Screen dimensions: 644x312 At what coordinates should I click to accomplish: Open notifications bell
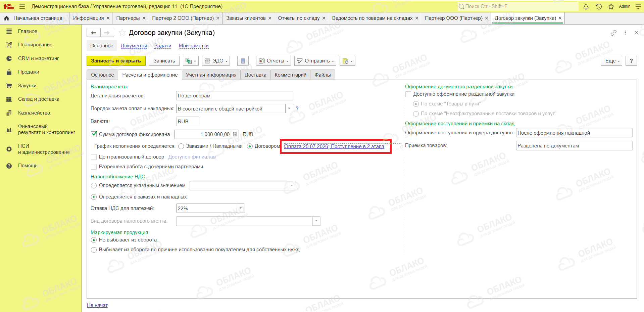(x=586, y=6)
